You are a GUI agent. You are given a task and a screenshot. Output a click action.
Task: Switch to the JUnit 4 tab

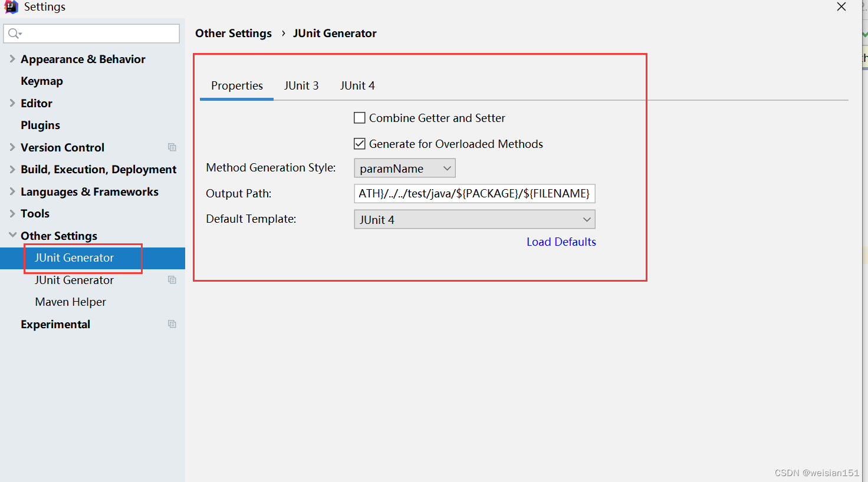(x=357, y=85)
